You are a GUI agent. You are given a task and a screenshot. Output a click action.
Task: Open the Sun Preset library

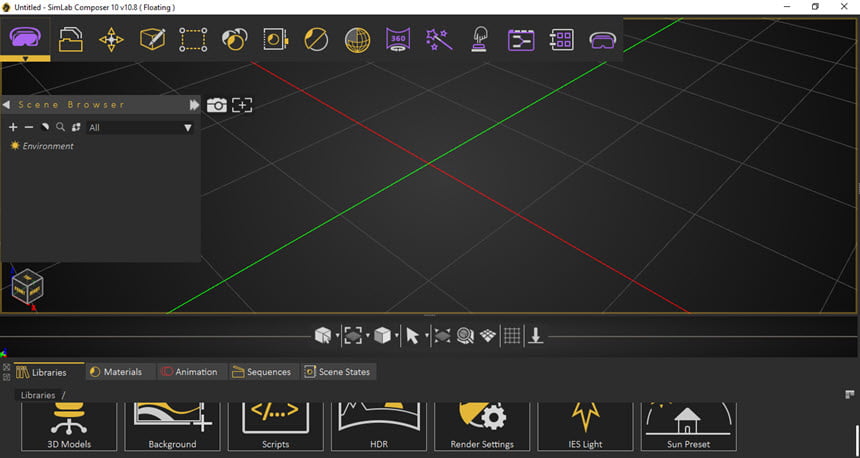coord(688,427)
